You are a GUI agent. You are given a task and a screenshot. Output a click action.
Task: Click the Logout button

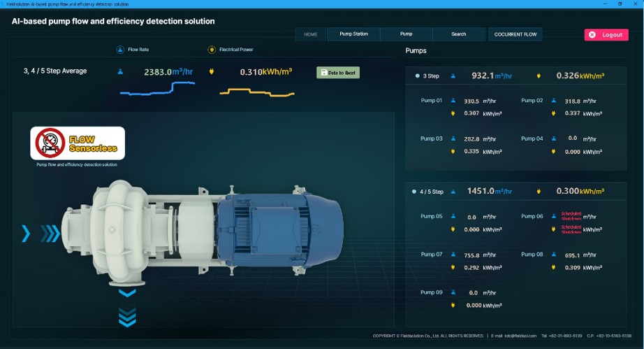[x=606, y=35]
